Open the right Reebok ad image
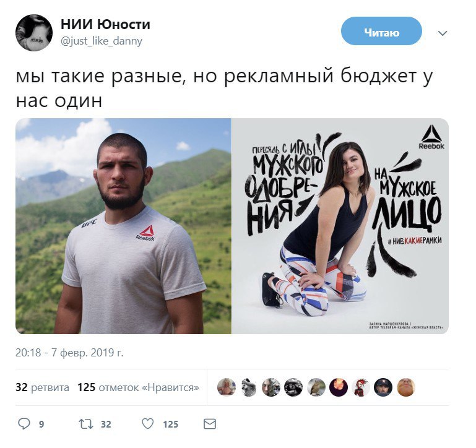 340,226
